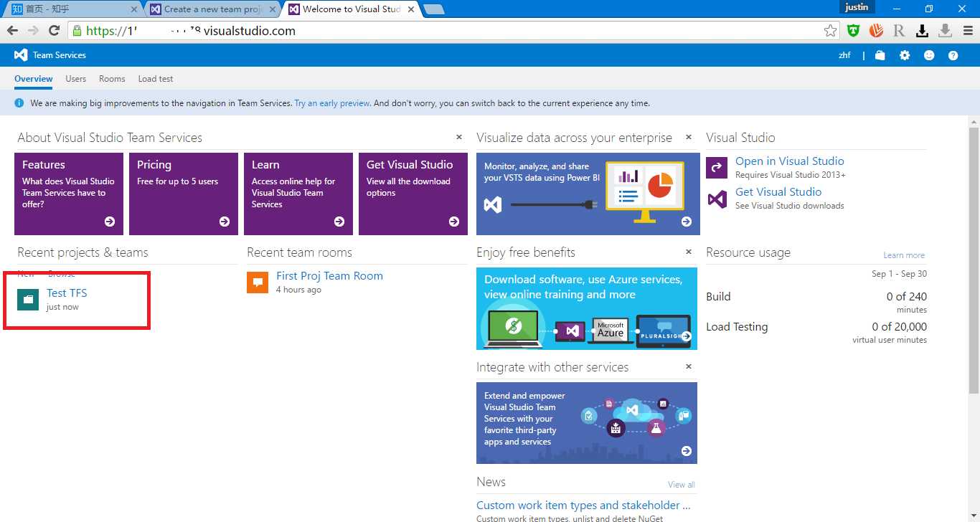Click the First Proj Team Room chat icon
980x522 pixels.
pos(258,283)
